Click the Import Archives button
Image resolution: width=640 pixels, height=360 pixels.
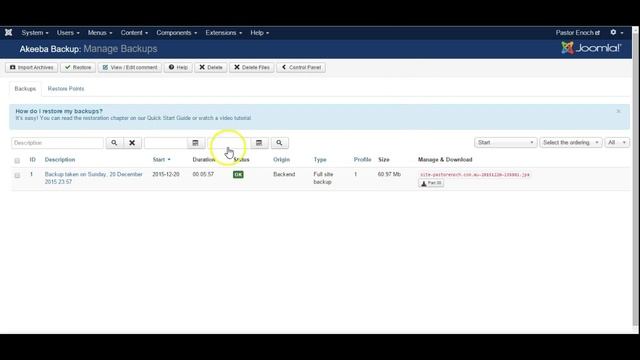31,67
